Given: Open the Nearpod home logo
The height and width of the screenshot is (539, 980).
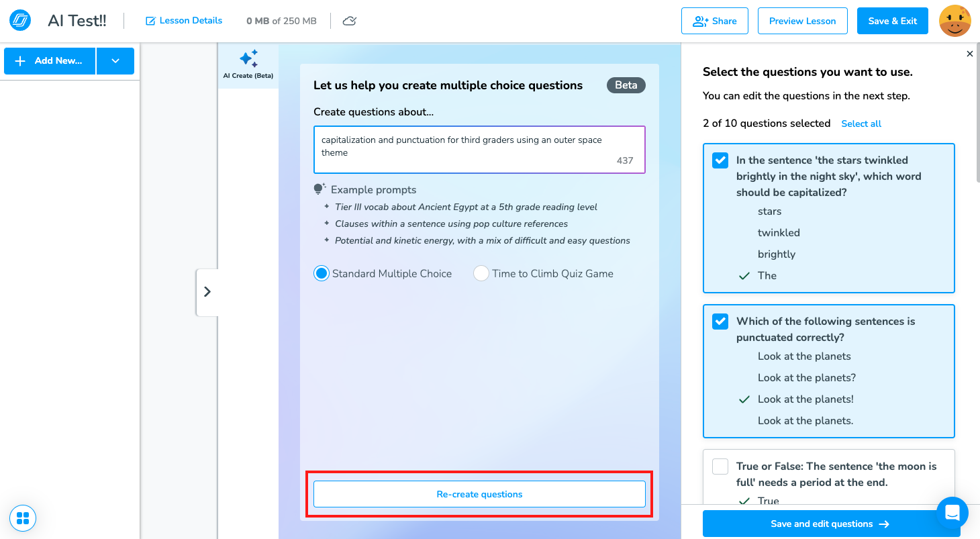Looking at the screenshot, I should tap(20, 21).
